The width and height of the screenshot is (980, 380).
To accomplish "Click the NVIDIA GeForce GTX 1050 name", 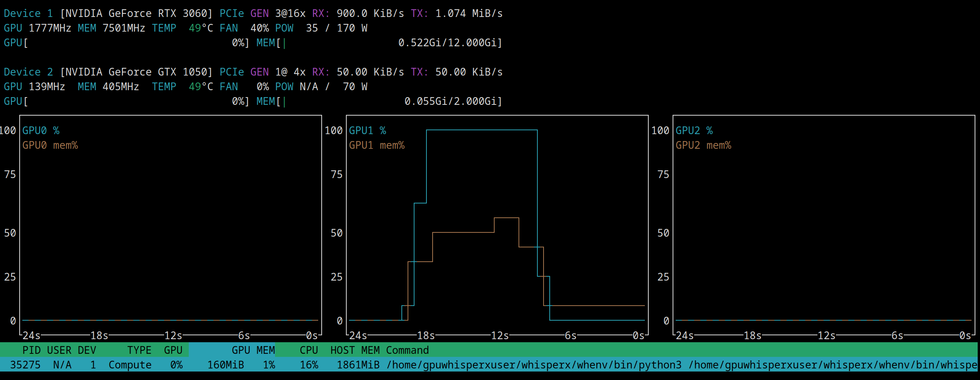I will 136,72.
